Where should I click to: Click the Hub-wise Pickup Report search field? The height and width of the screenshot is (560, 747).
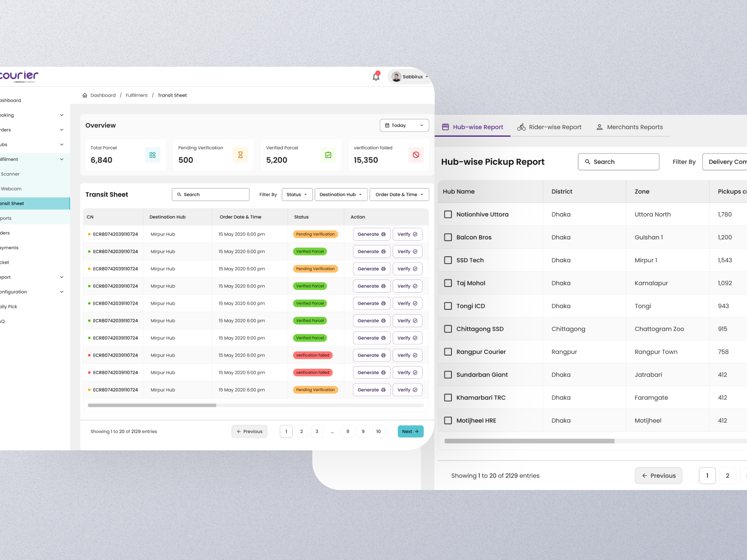tap(619, 162)
